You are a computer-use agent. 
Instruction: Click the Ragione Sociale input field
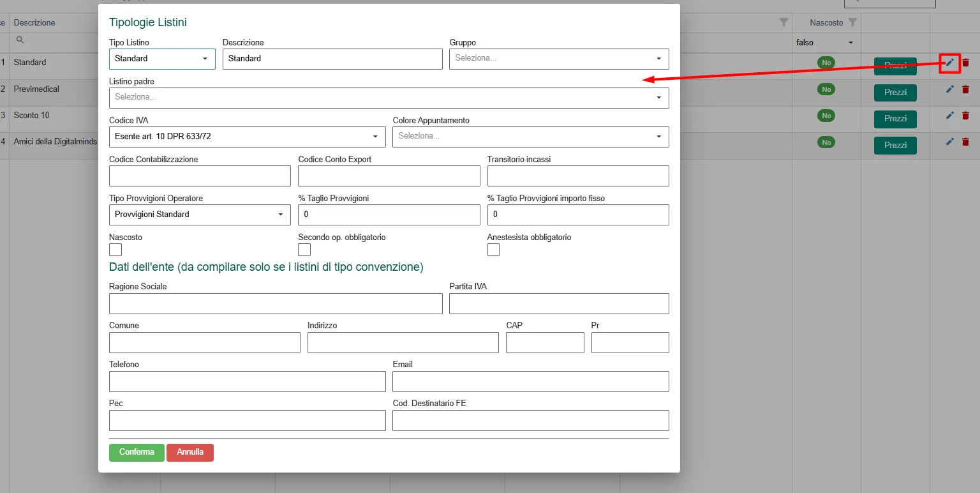point(276,304)
